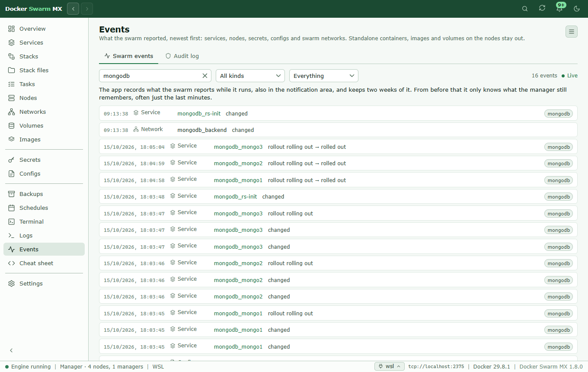
Task: Switch to the Audit log tab
Action: coord(182,56)
